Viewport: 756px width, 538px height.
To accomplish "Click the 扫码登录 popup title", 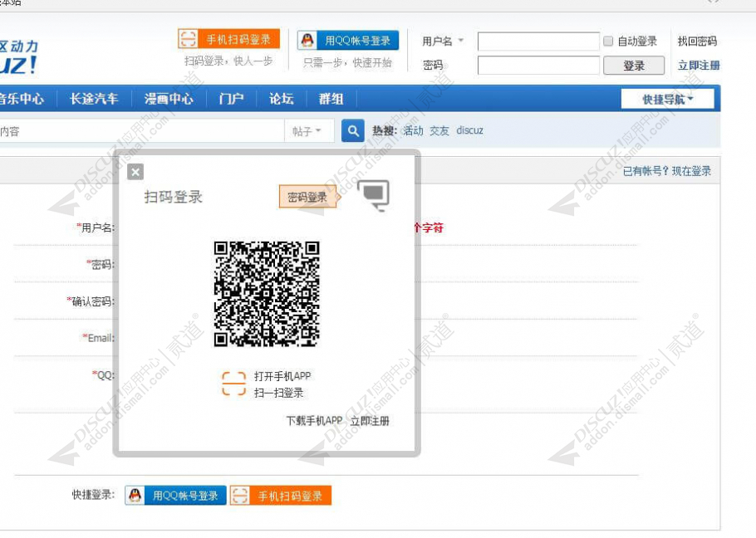I will tap(174, 197).
